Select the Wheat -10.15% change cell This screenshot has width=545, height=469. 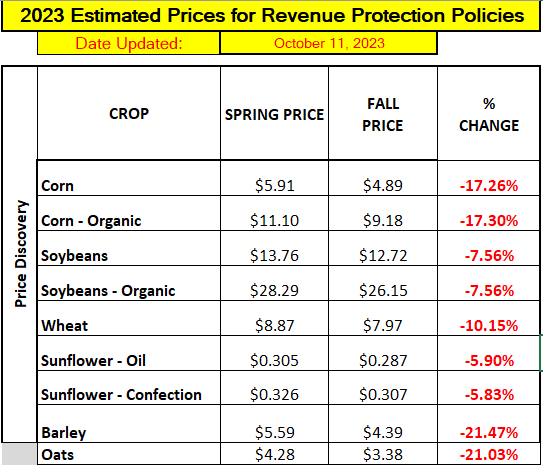tap(489, 318)
